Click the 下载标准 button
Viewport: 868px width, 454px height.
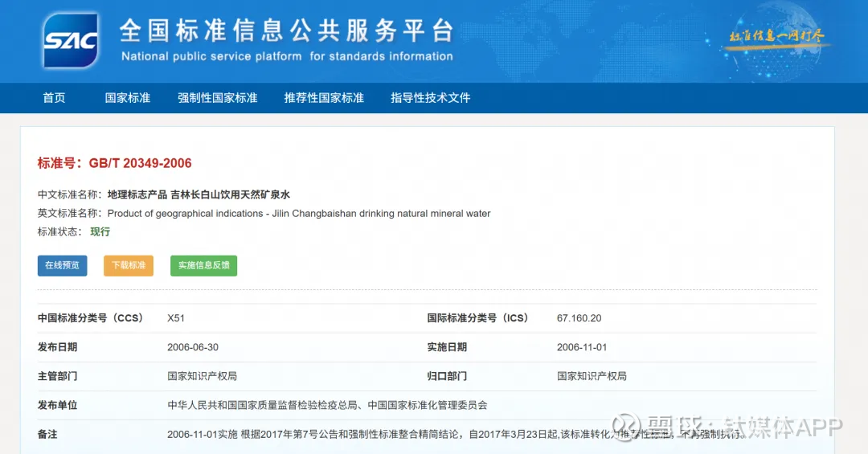(129, 265)
